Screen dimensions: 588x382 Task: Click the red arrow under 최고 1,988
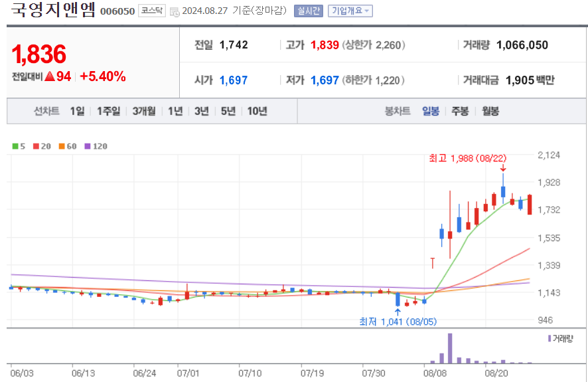[503, 168]
